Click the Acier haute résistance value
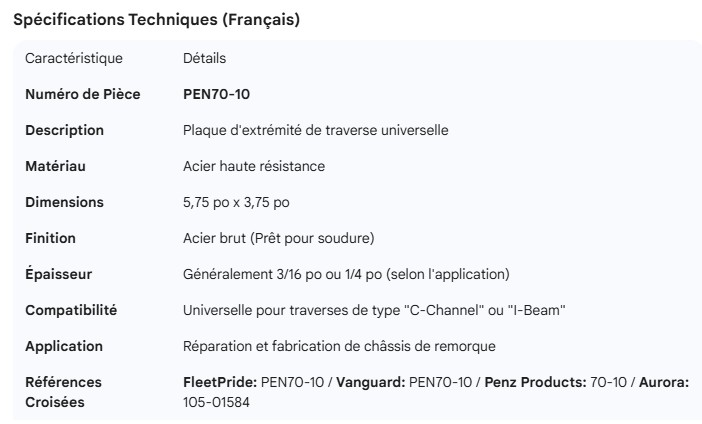Image resolution: width=702 pixels, height=424 pixels. pos(254,166)
